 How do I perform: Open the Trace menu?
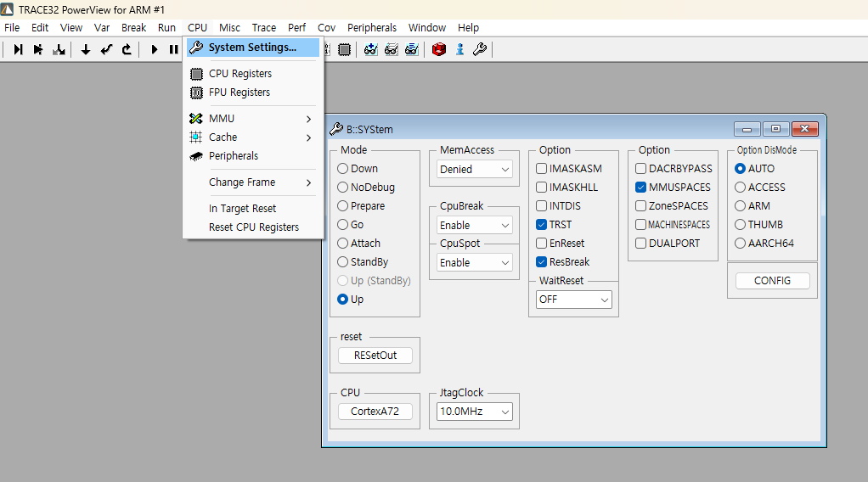pyautogui.click(x=263, y=28)
